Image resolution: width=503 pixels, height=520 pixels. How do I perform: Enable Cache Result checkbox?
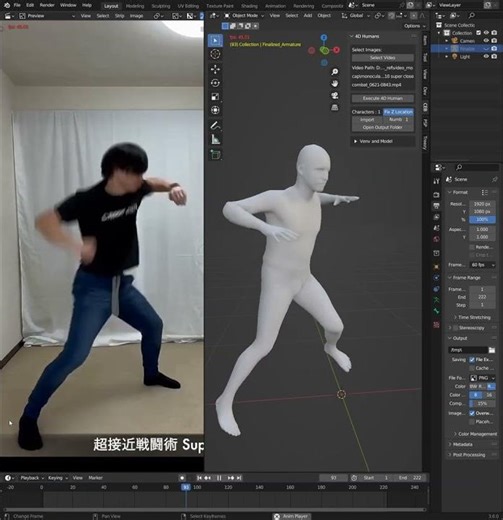(472, 368)
